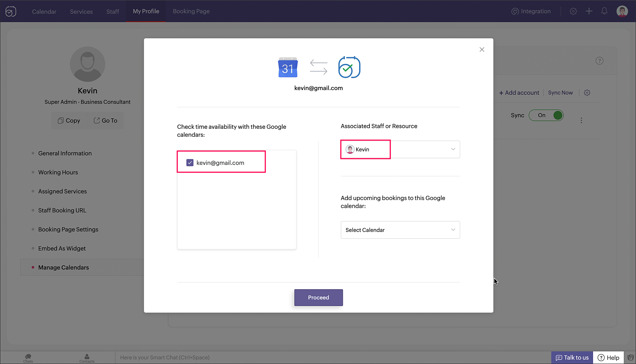
Task: Click the Smart Chat input field
Action: 332,358
